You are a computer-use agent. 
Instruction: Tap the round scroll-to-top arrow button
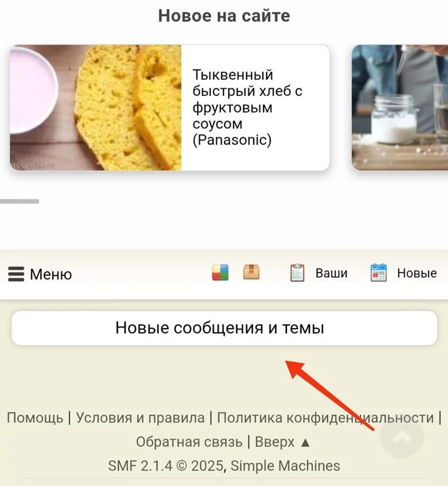point(401,436)
